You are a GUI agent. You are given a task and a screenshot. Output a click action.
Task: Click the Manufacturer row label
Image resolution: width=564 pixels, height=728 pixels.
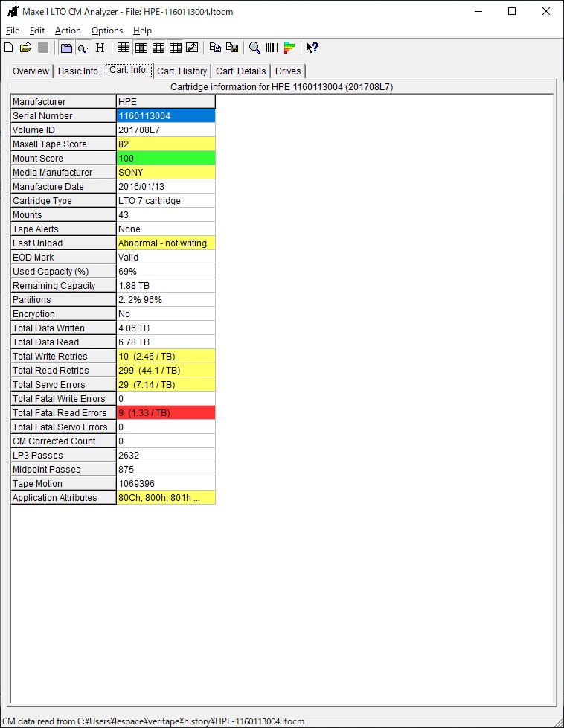(63, 102)
